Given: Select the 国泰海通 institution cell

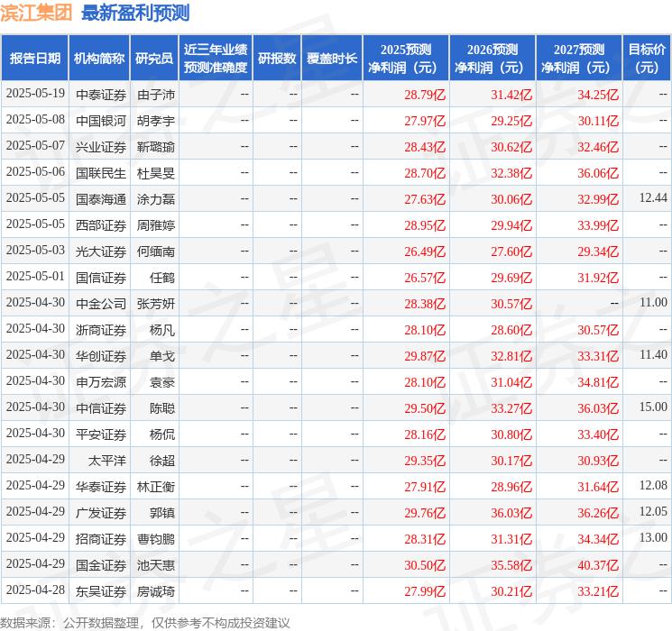Looking at the screenshot, I should (x=101, y=199).
